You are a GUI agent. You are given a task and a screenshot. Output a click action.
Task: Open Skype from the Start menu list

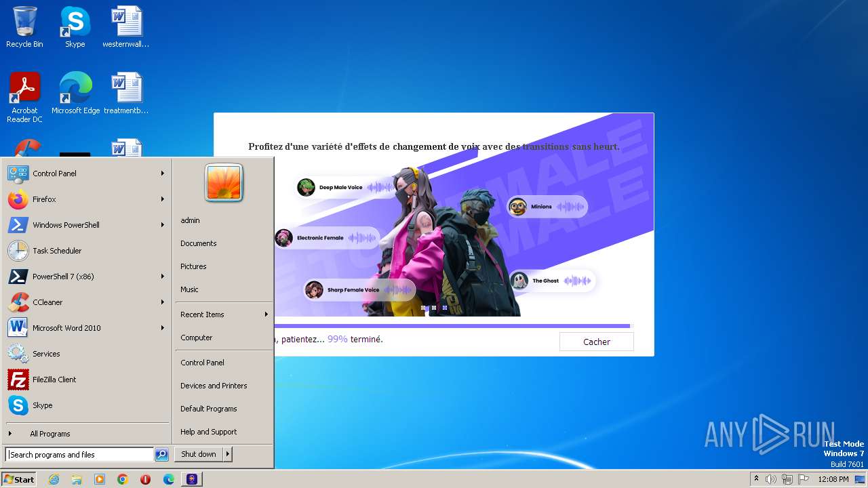(x=86, y=405)
